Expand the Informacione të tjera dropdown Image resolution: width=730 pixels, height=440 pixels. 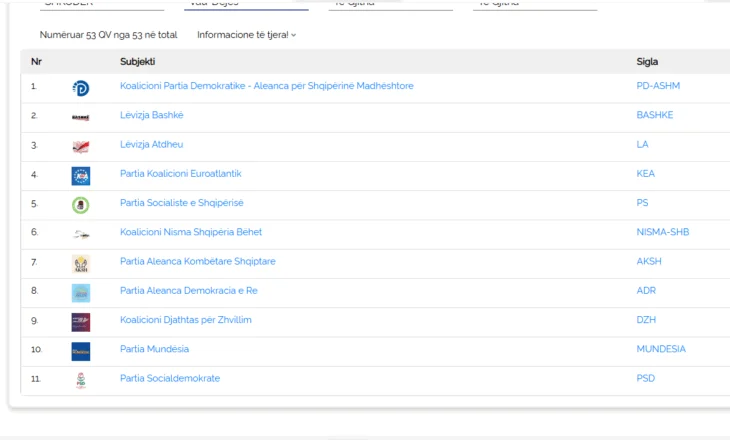coord(246,35)
